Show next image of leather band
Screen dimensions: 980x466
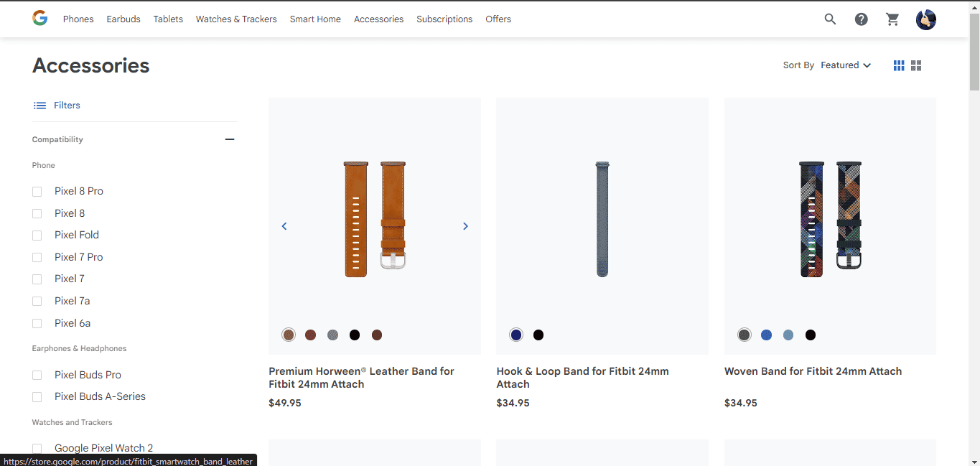click(x=465, y=226)
